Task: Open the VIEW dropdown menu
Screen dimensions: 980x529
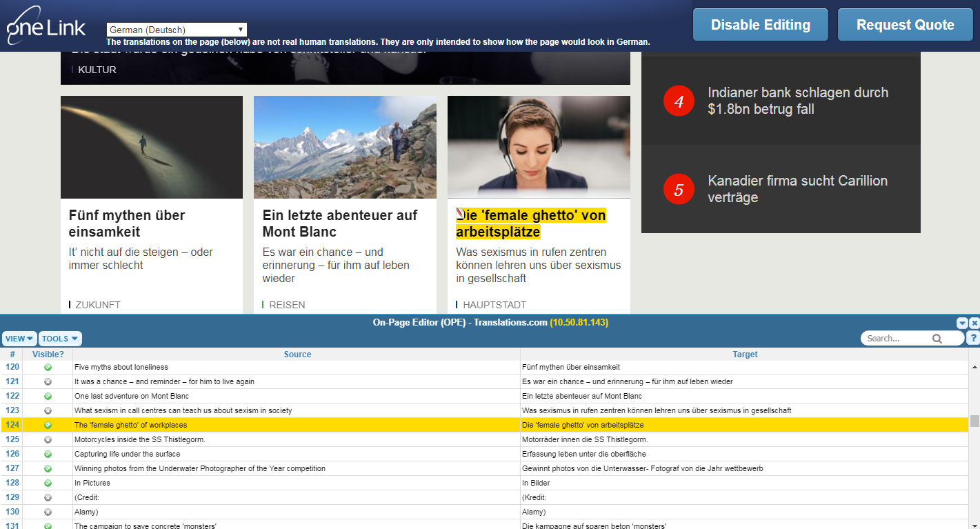Action: 19,339
